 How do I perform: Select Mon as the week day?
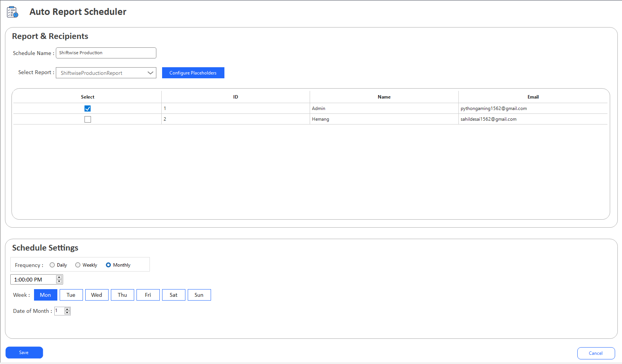pyautogui.click(x=45, y=295)
